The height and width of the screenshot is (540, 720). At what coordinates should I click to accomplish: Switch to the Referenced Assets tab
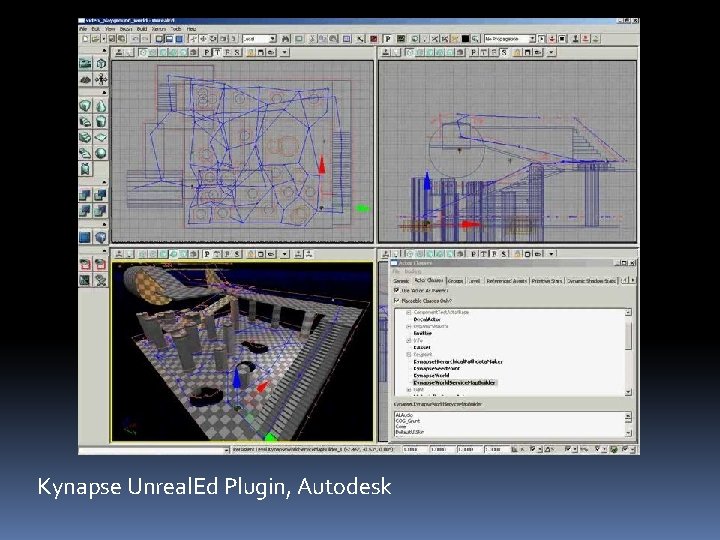tap(506, 281)
